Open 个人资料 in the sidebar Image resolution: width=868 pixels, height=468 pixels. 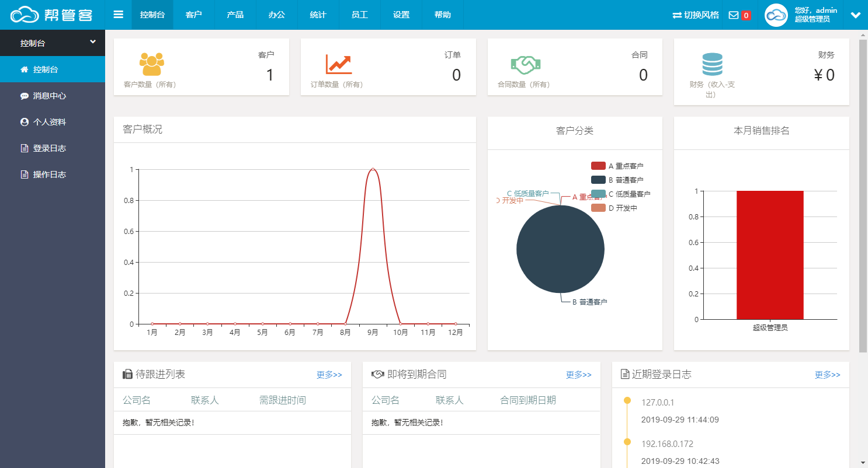[53, 122]
